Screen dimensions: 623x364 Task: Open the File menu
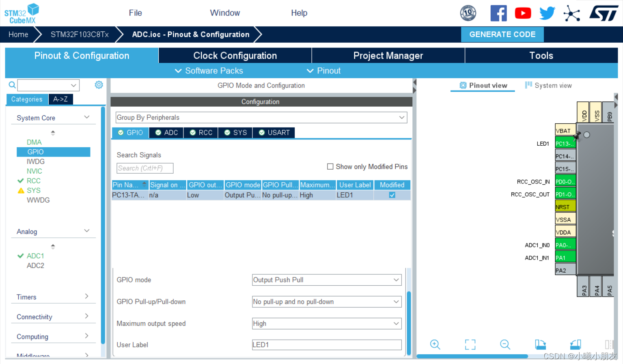pyautogui.click(x=136, y=13)
